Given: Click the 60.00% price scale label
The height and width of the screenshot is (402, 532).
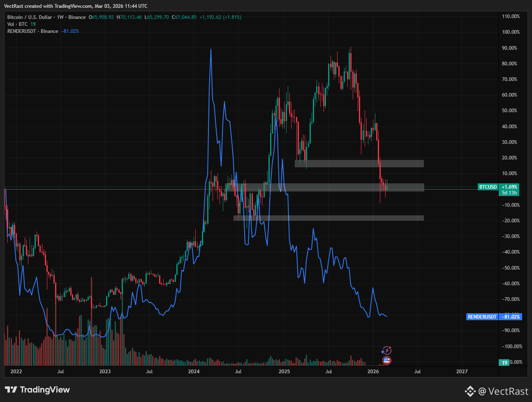Looking at the screenshot, I should click(x=509, y=95).
